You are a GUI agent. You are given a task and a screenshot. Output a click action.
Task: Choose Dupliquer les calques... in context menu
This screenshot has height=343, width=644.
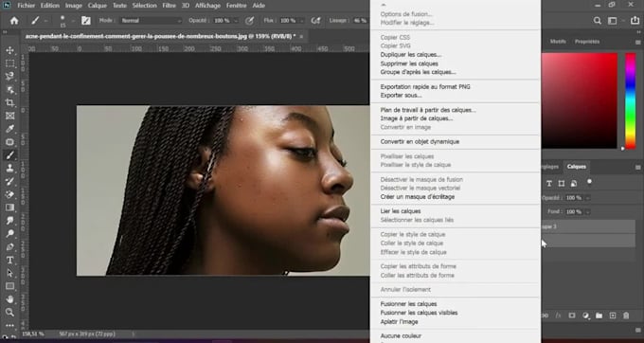tap(411, 55)
